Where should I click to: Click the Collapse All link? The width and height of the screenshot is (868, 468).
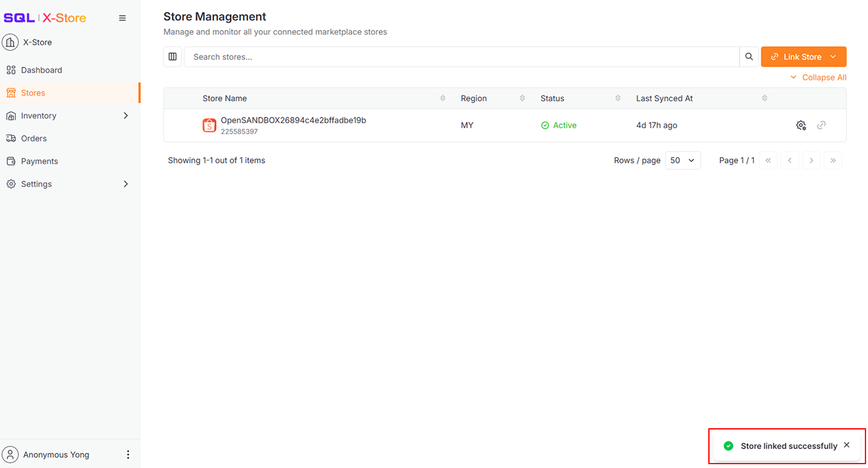[818, 78]
